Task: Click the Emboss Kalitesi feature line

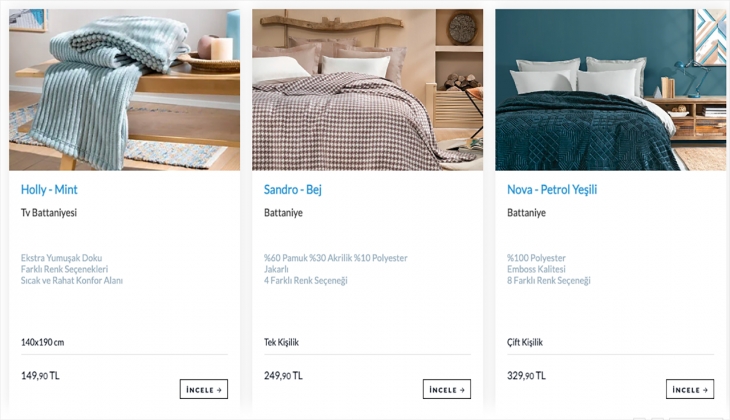Action: pos(537,270)
